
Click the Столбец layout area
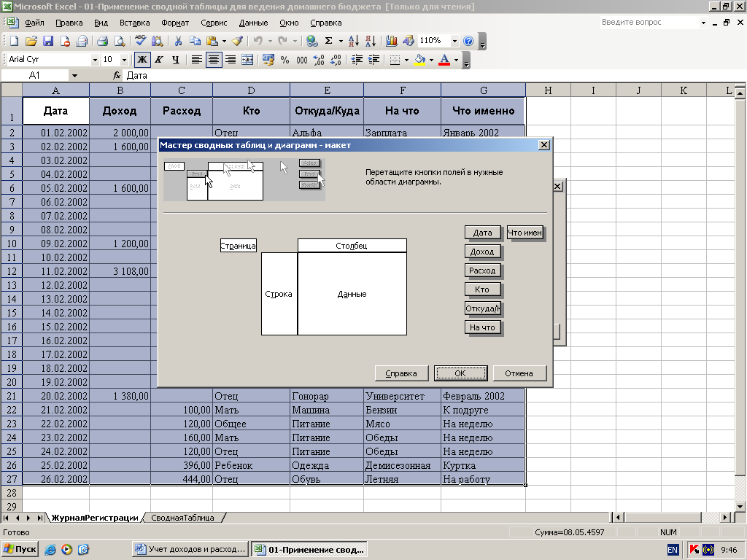tap(352, 246)
